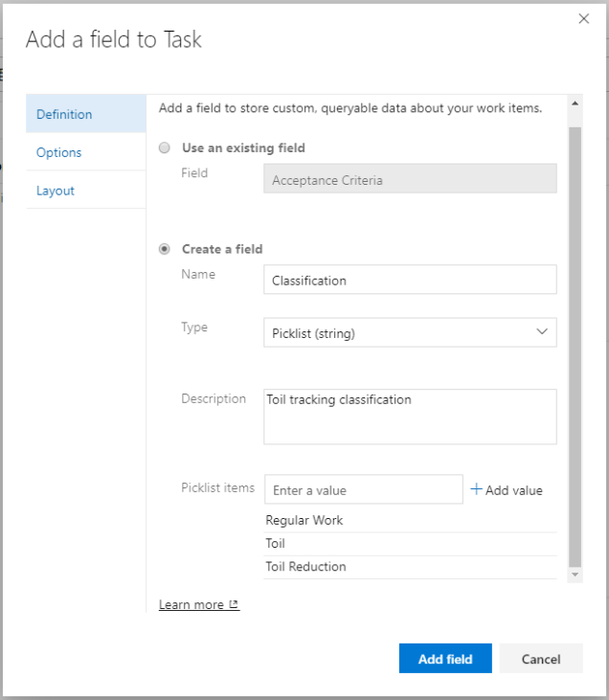The width and height of the screenshot is (609, 700).
Task: Click the Type dropdown chevron arrow
Action: coord(542,331)
